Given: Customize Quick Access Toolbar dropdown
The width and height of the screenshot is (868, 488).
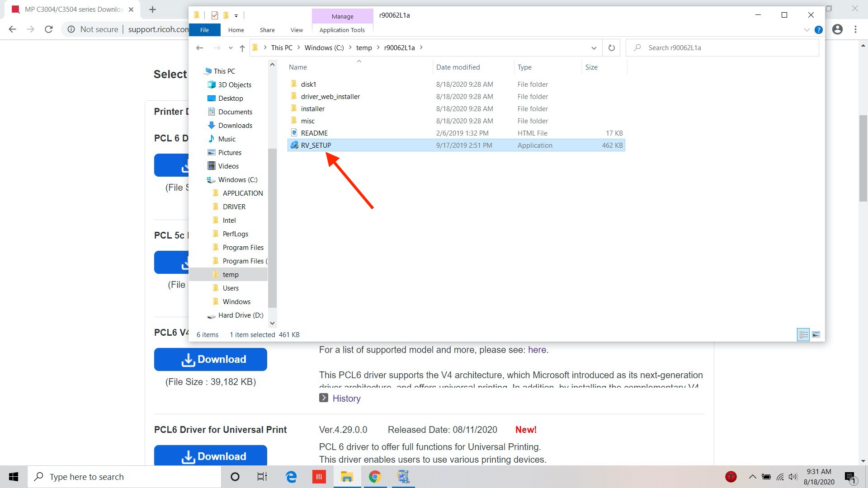Looking at the screenshot, I should 236,15.
